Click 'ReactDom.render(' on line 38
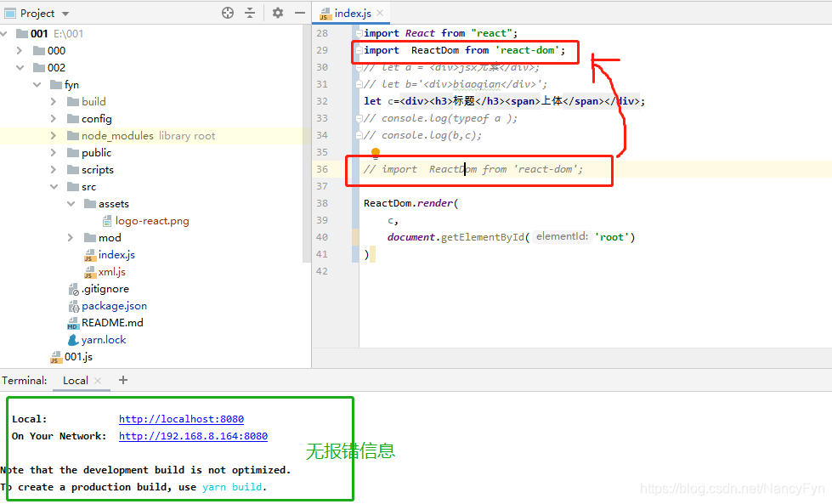Screen dimensions: 832x504 pyautogui.click(x=411, y=203)
